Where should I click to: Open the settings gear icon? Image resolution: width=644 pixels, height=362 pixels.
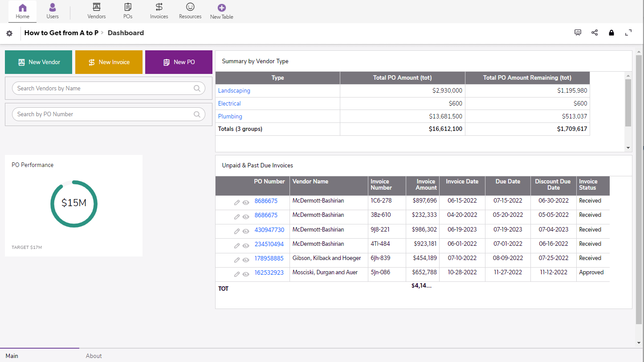point(9,33)
